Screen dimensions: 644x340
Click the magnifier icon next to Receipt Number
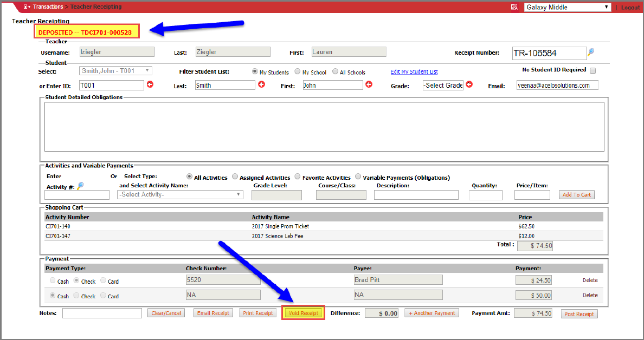pos(591,52)
